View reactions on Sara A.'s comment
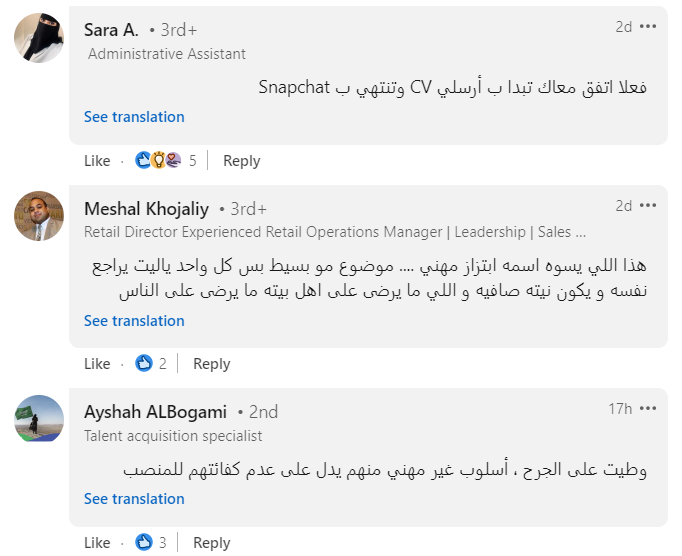The height and width of the screenshot is (556, 682). pyautogui.click(x=165, y=160)
